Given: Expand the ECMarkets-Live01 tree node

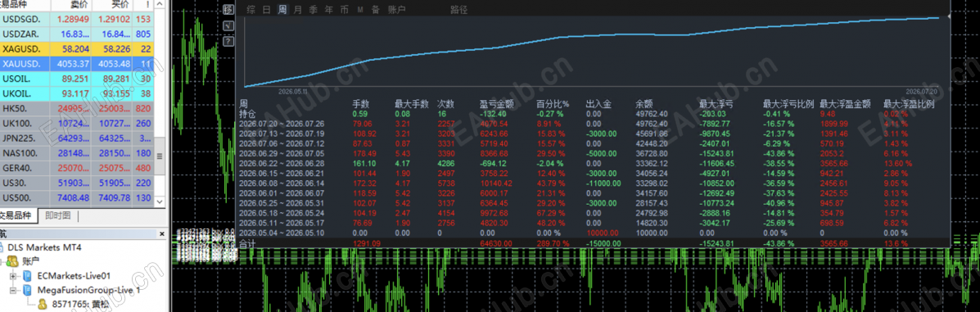Looking at the screenshot, I should pyautogui.click(x=14, y=276).
